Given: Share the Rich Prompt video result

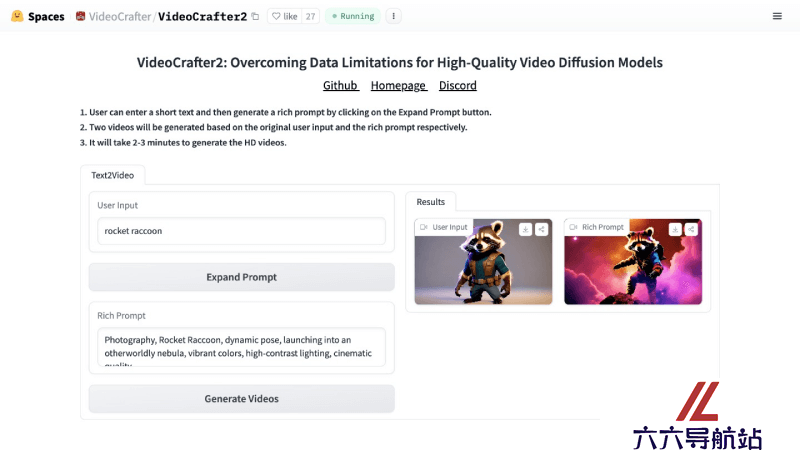Looking at the screenshot, I should pyautogui.click(x=691, y=229).
